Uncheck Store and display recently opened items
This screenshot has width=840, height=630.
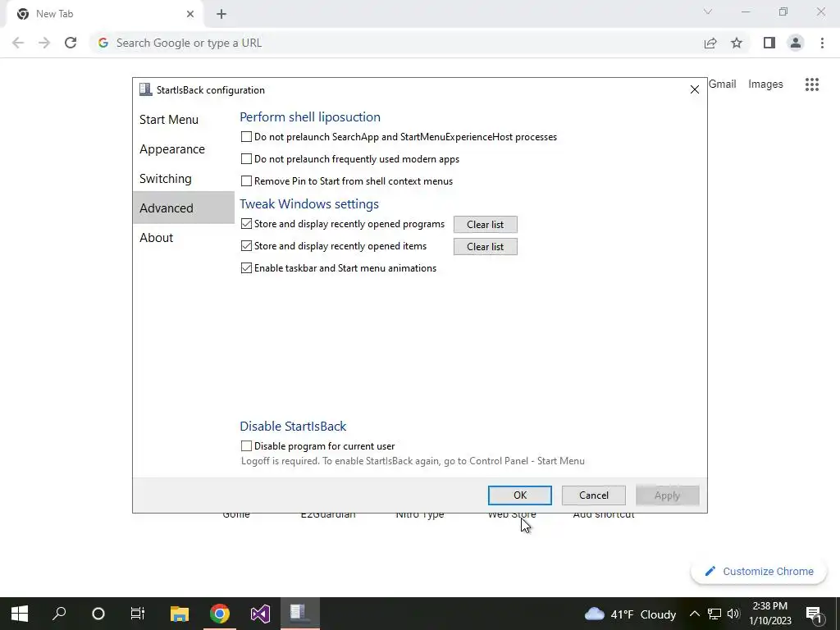(246, 246)
